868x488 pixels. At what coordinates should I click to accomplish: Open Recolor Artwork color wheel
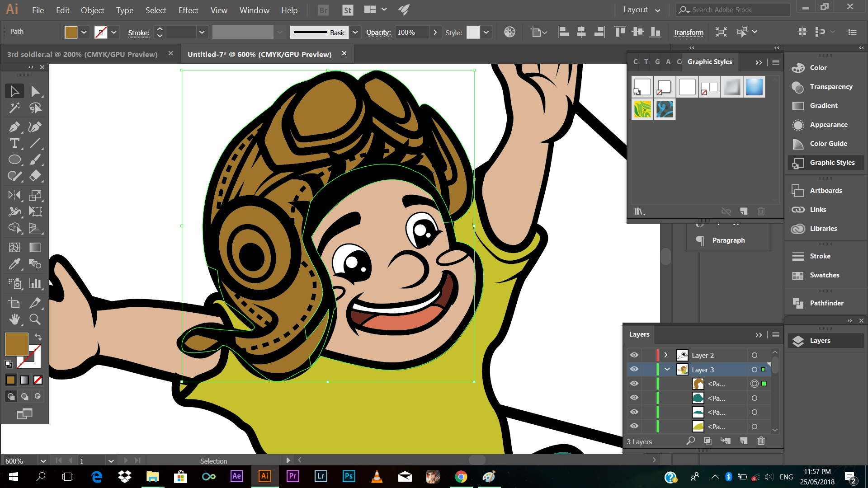509,32
